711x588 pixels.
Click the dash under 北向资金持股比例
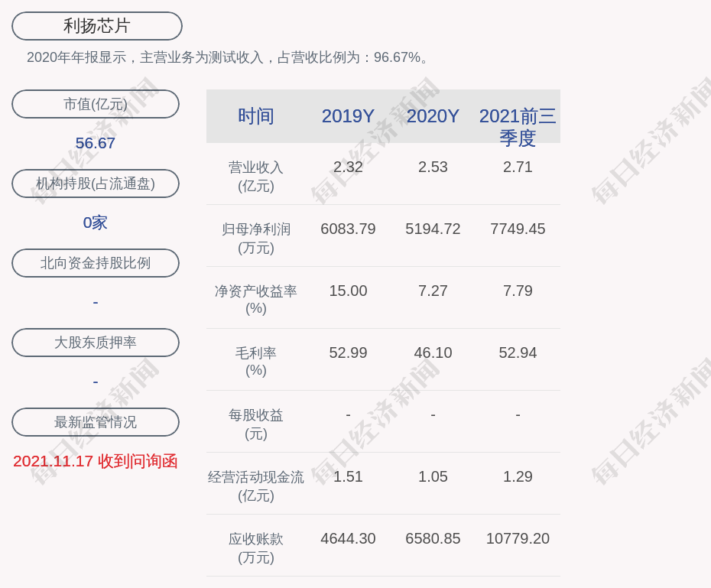click(x=96, y=302)
